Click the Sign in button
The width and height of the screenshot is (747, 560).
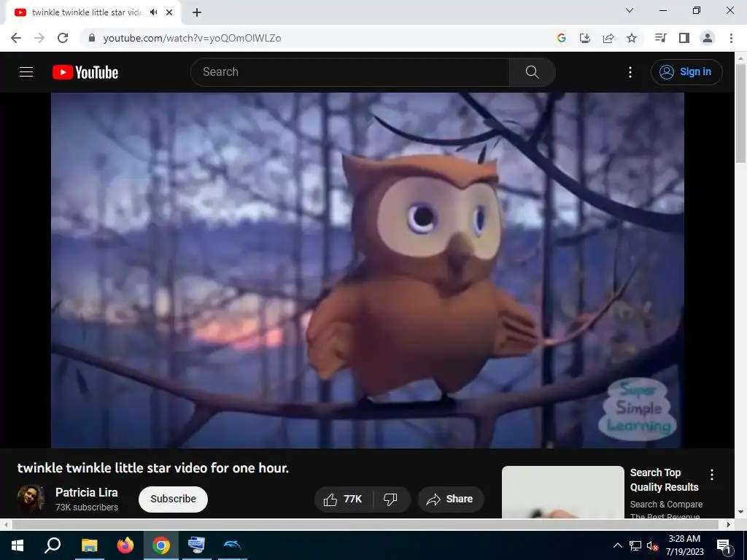pos(686,72)
